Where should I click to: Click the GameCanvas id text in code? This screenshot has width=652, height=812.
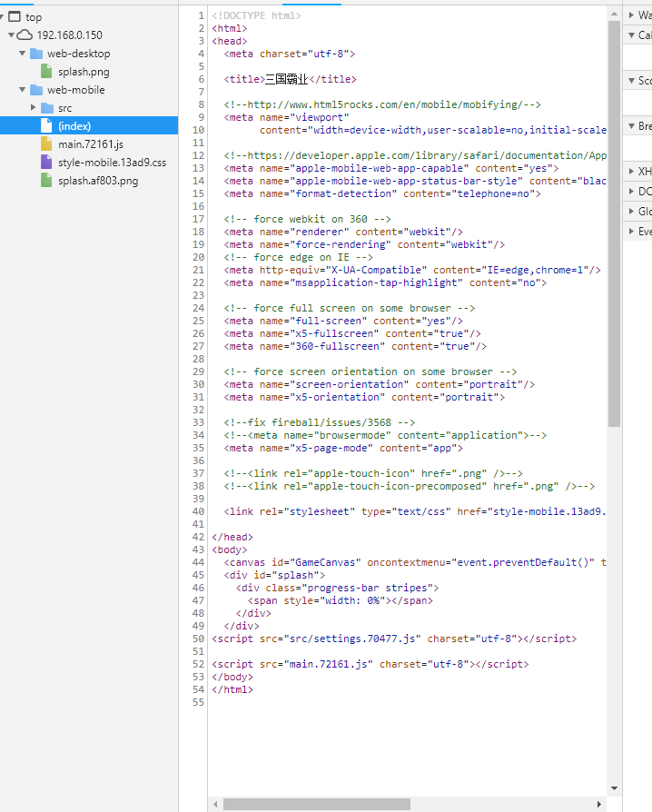[x=326, y=562]
